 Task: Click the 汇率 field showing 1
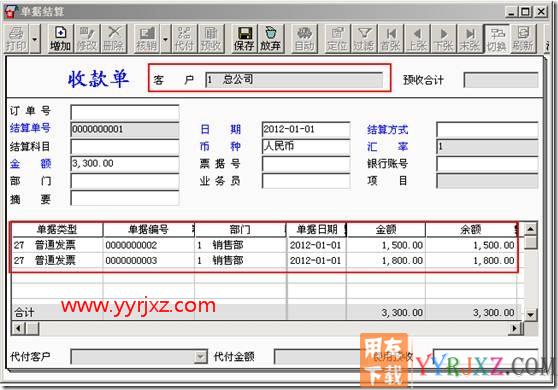click(487, 147)
